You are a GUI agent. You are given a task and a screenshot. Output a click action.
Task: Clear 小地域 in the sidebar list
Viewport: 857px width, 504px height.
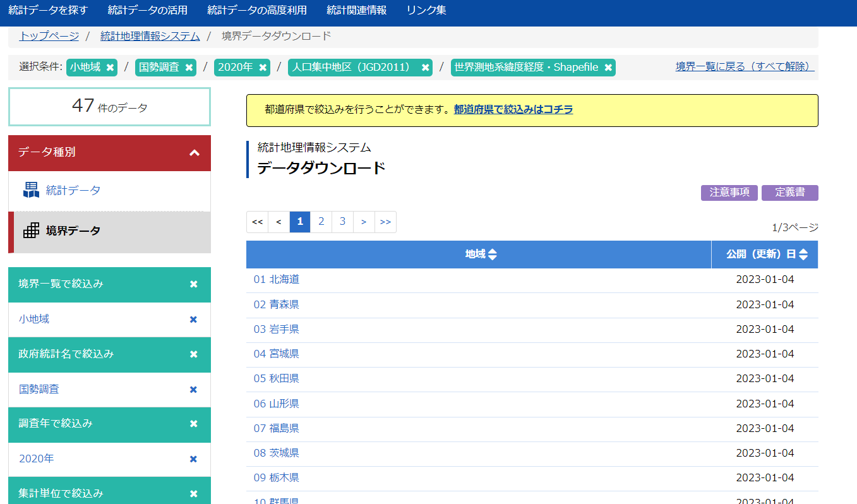click(x=193, y=320)
